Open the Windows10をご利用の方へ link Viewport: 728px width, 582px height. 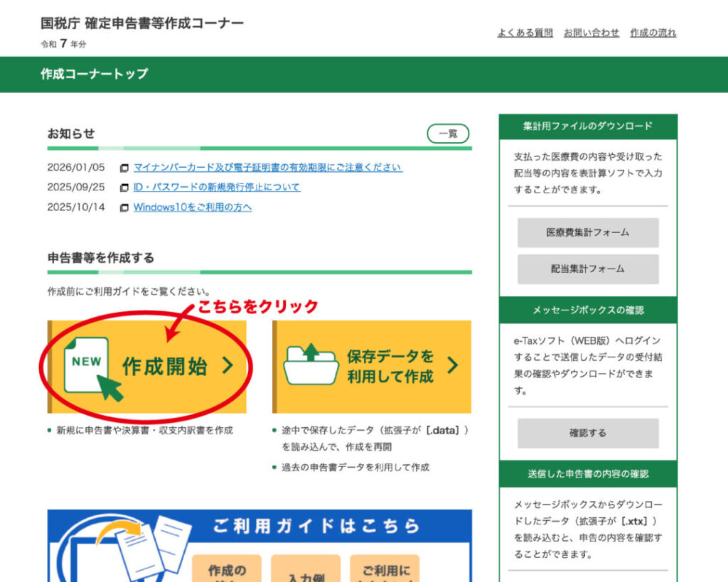[193, 208]
